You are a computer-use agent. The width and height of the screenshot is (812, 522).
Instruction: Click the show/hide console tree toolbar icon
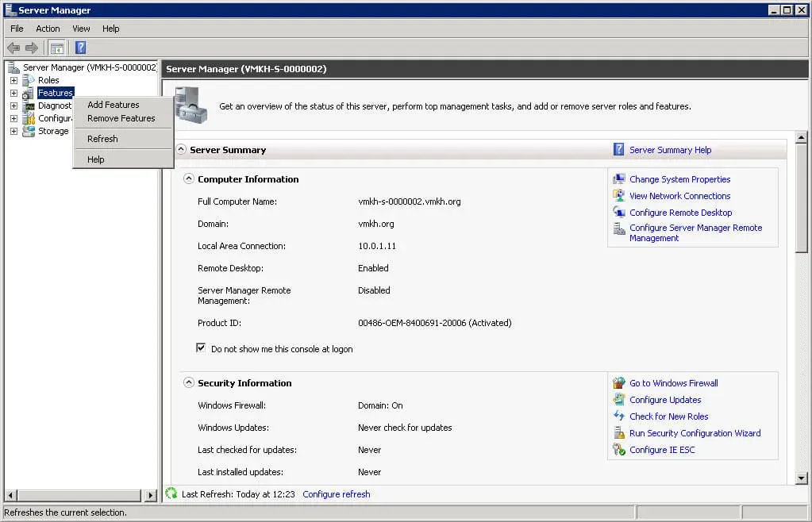click(x=57, y=48)
